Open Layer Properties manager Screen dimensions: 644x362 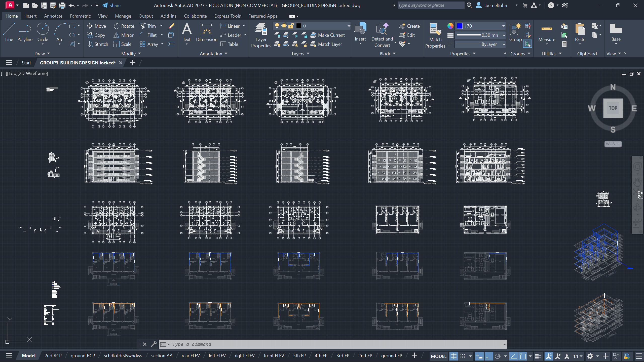261,35
